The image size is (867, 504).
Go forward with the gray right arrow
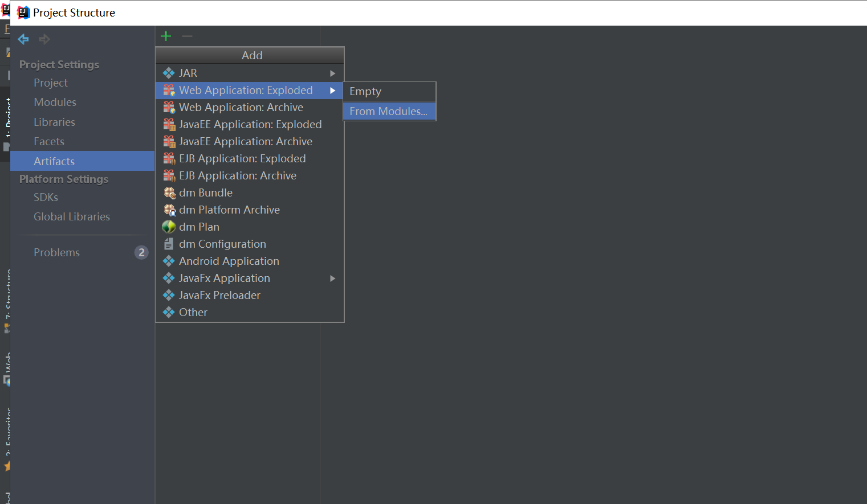pyautogui.click(x=44, y=39)
